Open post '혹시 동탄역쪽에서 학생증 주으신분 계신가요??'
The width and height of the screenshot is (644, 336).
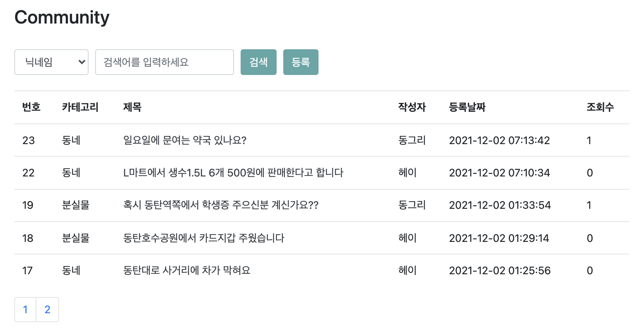221,205
